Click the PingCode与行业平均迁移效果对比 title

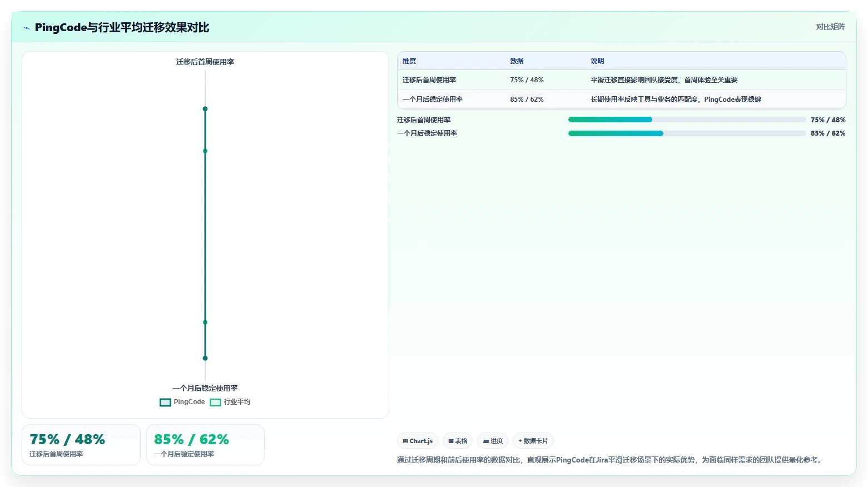tap(122, 27)
